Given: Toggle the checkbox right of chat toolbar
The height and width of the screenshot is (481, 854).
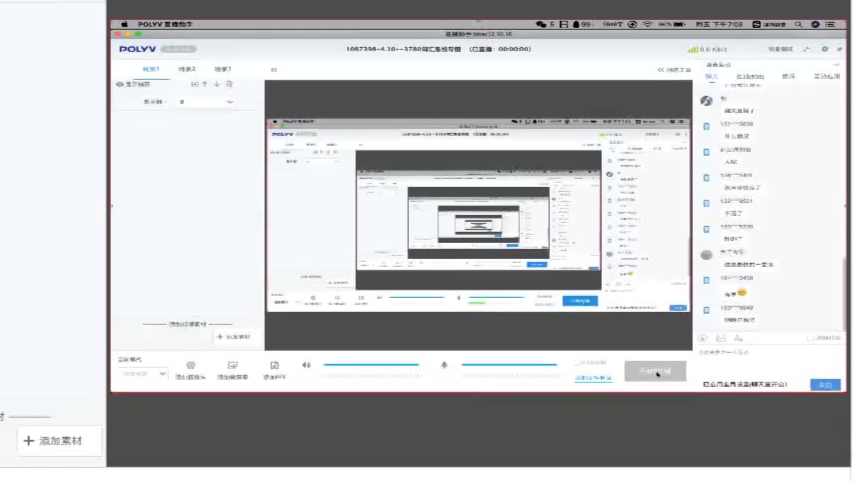Looking at the screenshot, I should [x=810, y=338].
